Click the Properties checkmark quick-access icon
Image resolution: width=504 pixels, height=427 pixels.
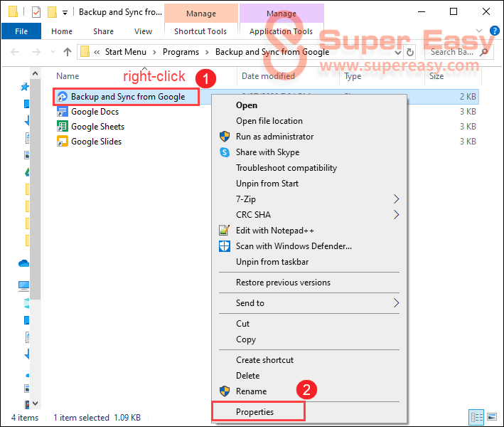(x=36, y=12)
